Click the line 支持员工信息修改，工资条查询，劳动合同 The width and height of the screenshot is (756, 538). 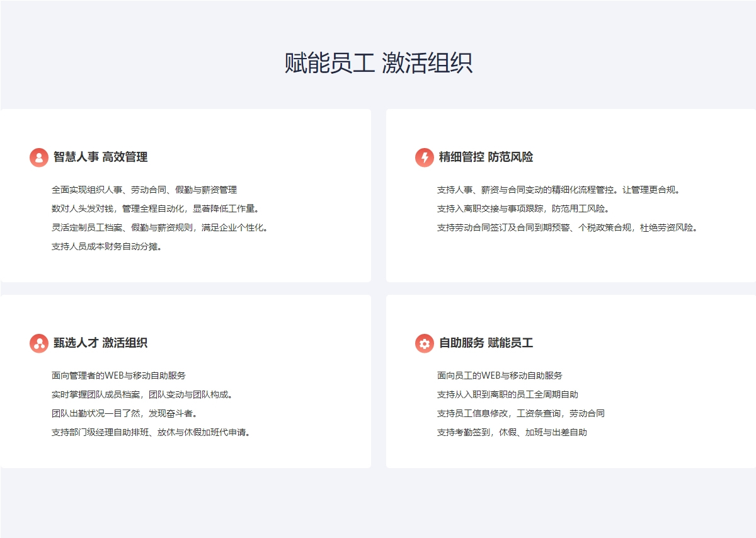[x=521, y=414]
